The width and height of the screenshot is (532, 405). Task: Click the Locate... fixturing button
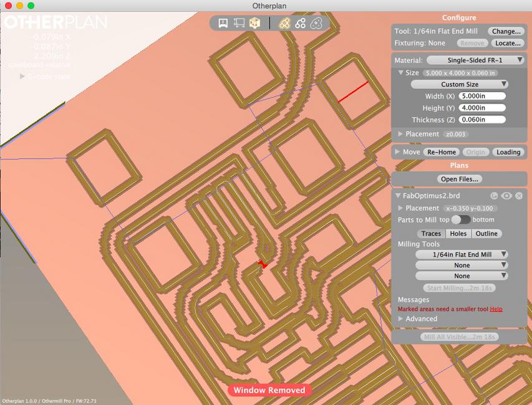point(508,43)
